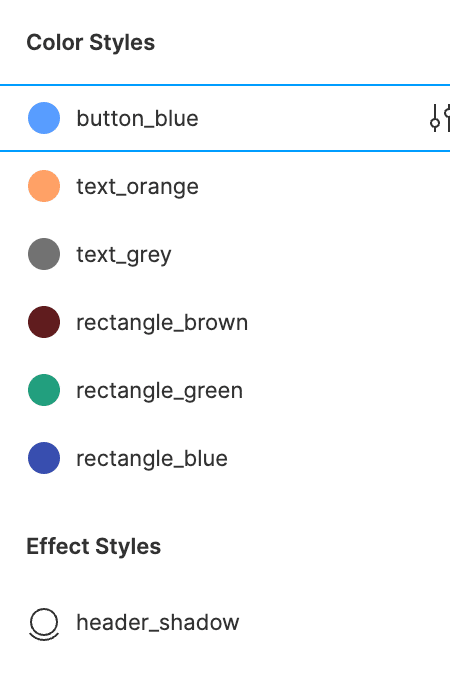Click the rectangle_blue color circle
This screenshot has width=450, height=678.
point(44,457)
